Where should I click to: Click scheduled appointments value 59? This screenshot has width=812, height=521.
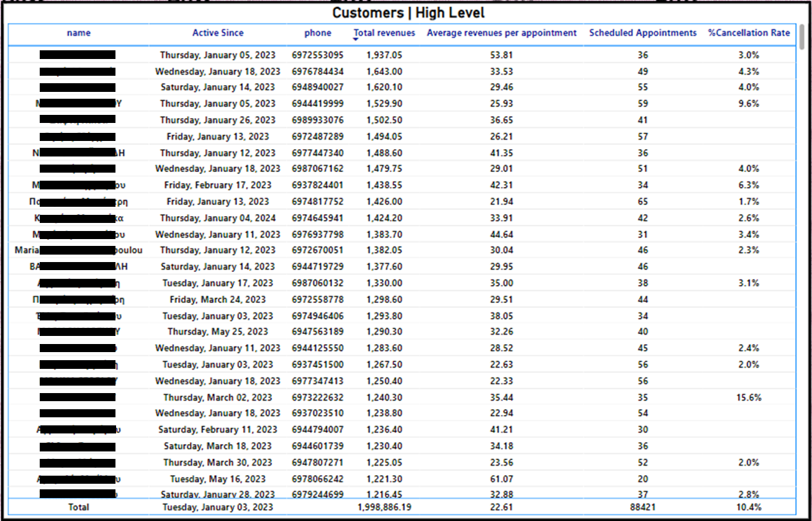[643, 104]
